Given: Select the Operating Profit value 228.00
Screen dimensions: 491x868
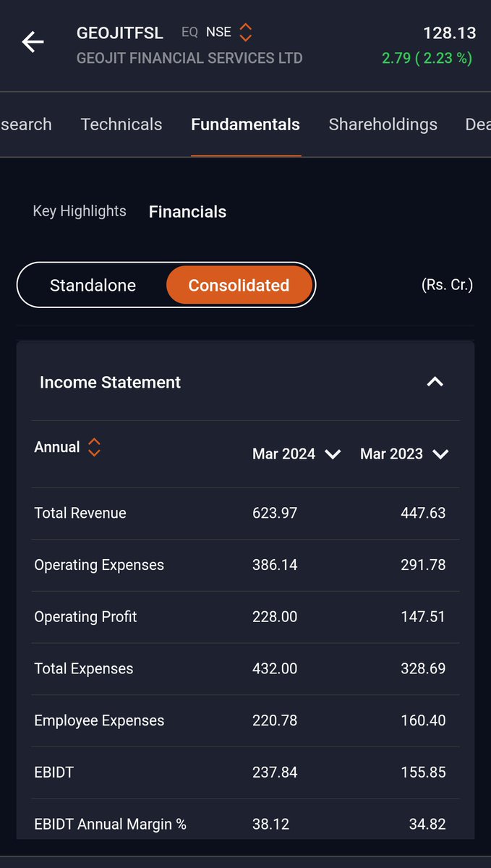Looking at the screenshot, I should click(275, 617).
